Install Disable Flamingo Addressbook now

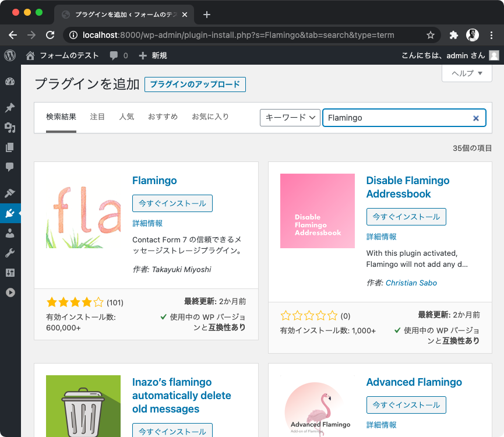[406, 217]
